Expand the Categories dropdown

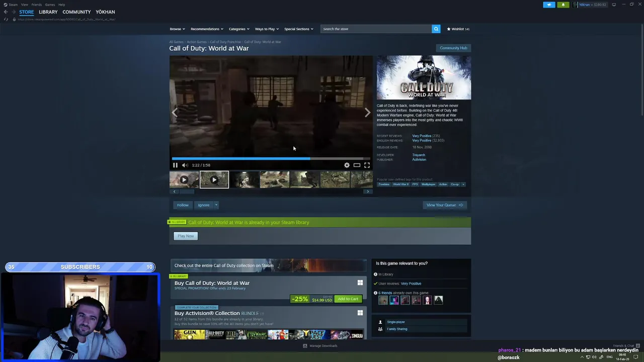tap(239, 29)
